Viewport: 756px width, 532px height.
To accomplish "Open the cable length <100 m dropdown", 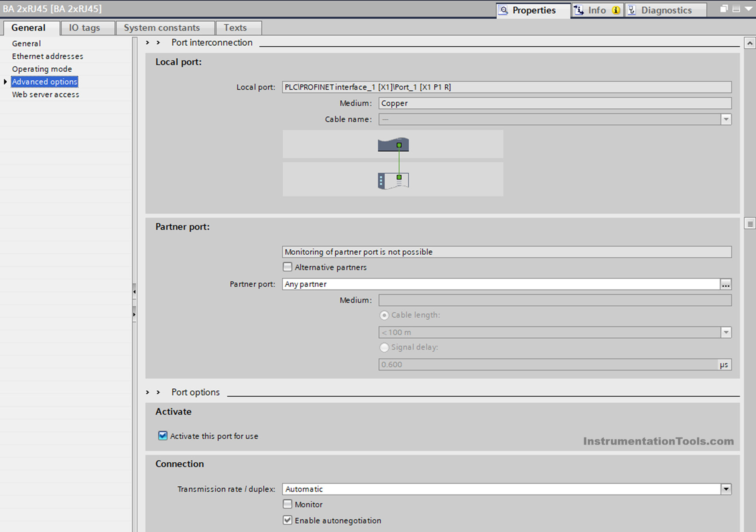I will [x=726, y=332].
